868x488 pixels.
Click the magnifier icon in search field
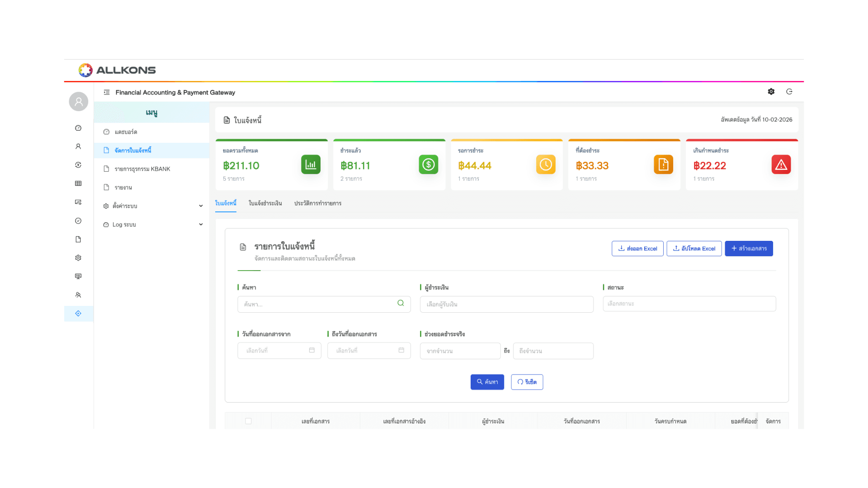[x=401, y=303]
